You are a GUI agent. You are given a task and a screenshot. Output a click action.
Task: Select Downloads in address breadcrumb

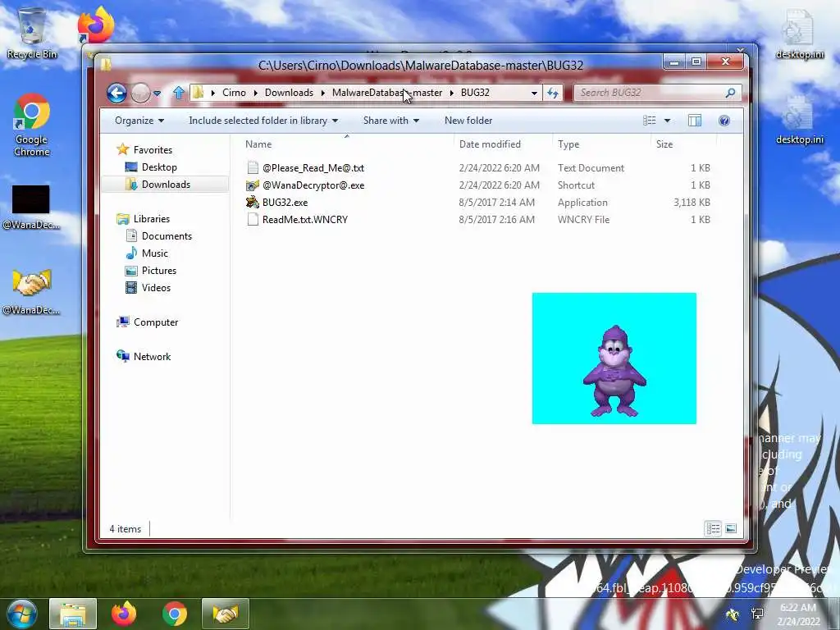click(289, 93)
